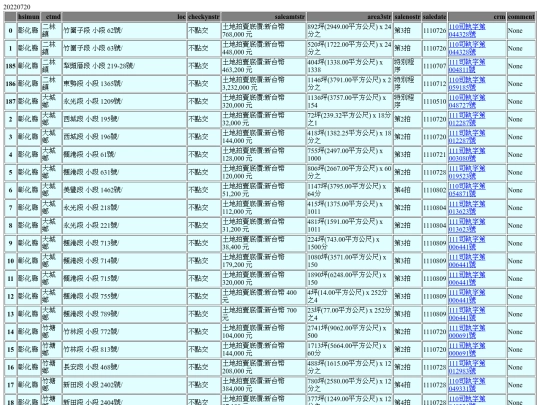This screenshot has height=405, width=540.
Task: Click sale date 1110802 in row 6
Action: pyautogui.click(x=435, y=190)
